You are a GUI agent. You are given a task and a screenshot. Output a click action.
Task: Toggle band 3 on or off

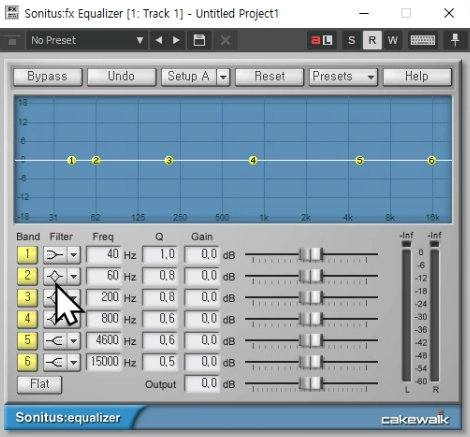tap(27, 297)
